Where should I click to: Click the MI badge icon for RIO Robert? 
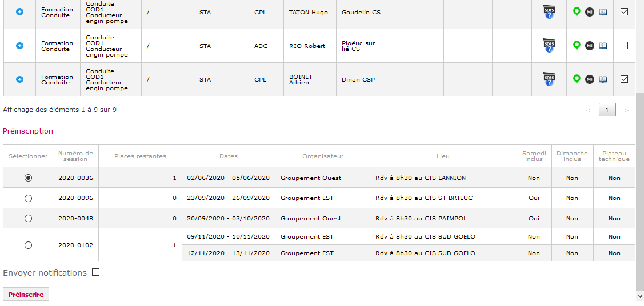[590, 46]
